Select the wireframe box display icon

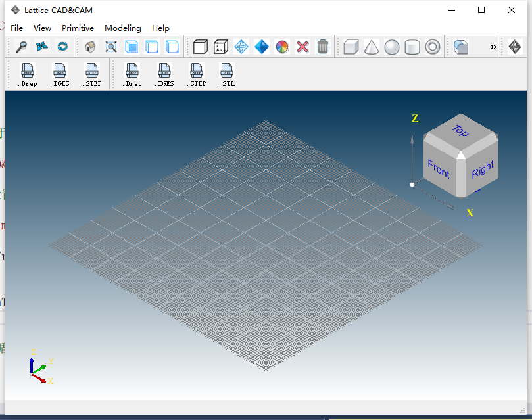point(201,47)
